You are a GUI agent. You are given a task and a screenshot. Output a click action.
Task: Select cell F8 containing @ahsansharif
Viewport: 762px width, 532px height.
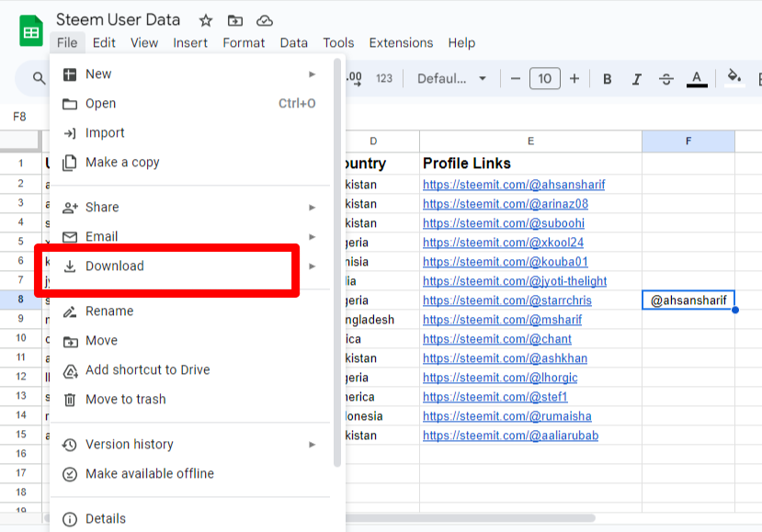click(688, 300)
